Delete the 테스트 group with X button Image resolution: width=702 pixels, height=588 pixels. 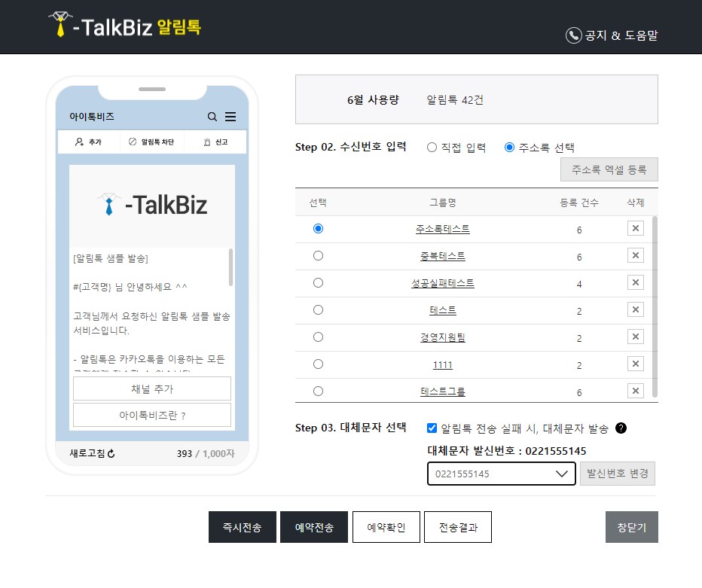click(635, 309)
